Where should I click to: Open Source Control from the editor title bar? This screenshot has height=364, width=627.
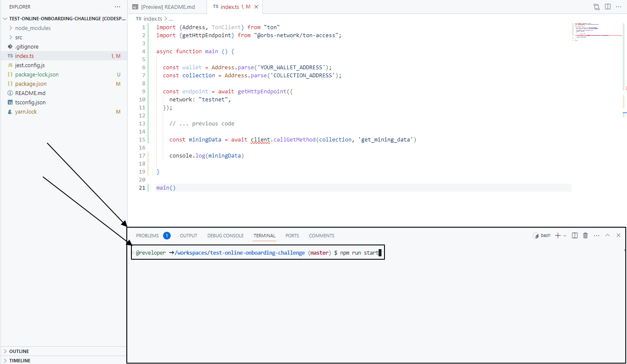(x=596, y=7)
